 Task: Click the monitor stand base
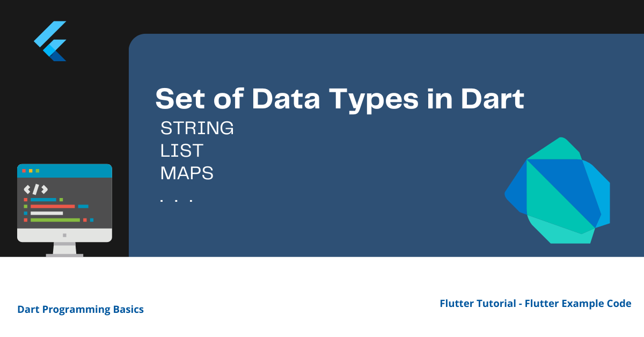(x=64, y=255)
